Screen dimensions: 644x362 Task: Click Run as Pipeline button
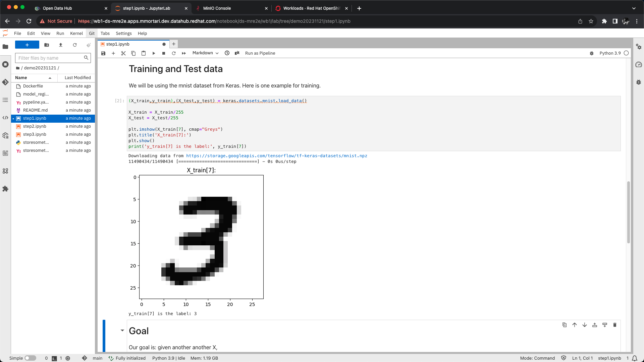[x=260, y=53]
